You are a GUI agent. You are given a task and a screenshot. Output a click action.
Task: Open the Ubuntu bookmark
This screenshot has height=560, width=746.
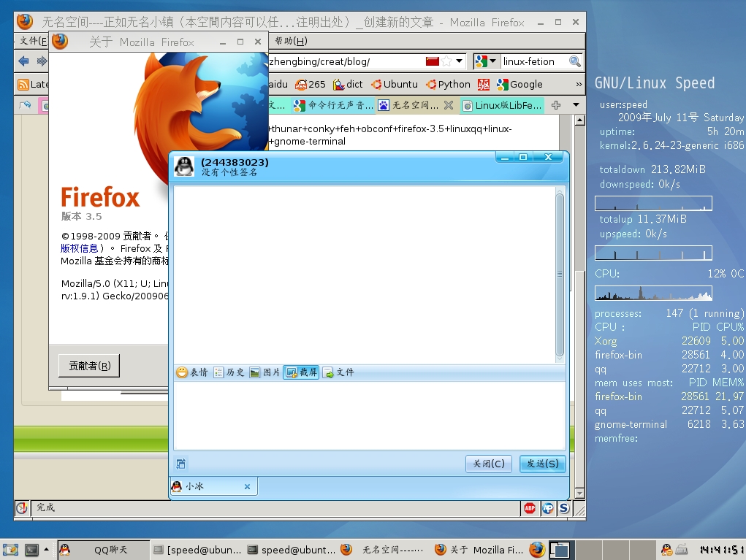point(395,85)
